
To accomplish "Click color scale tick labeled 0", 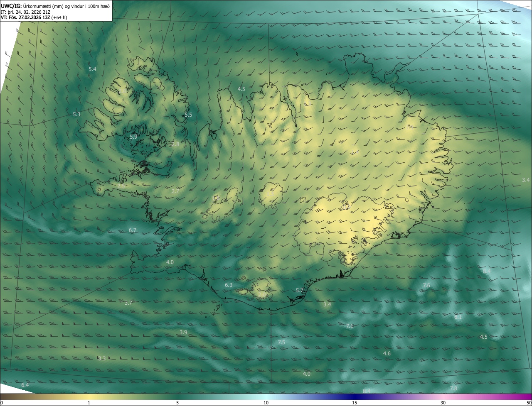I will click(x=2, y=403).
